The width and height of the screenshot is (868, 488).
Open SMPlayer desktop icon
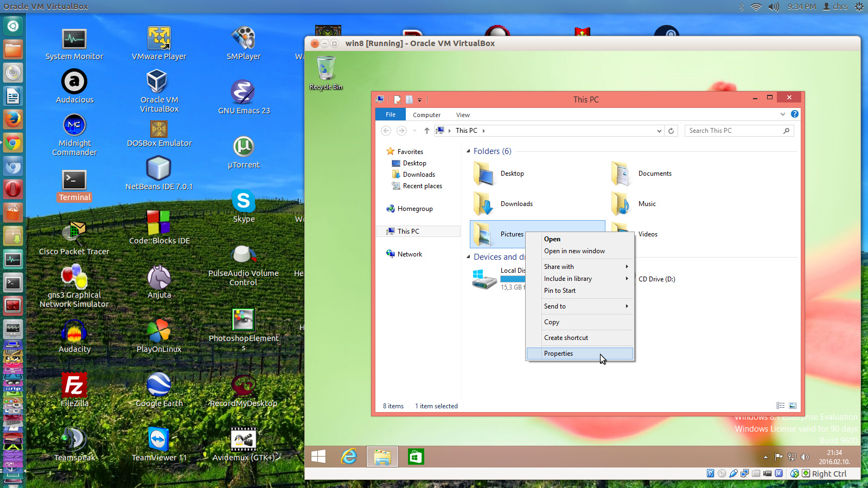[244, 44]
